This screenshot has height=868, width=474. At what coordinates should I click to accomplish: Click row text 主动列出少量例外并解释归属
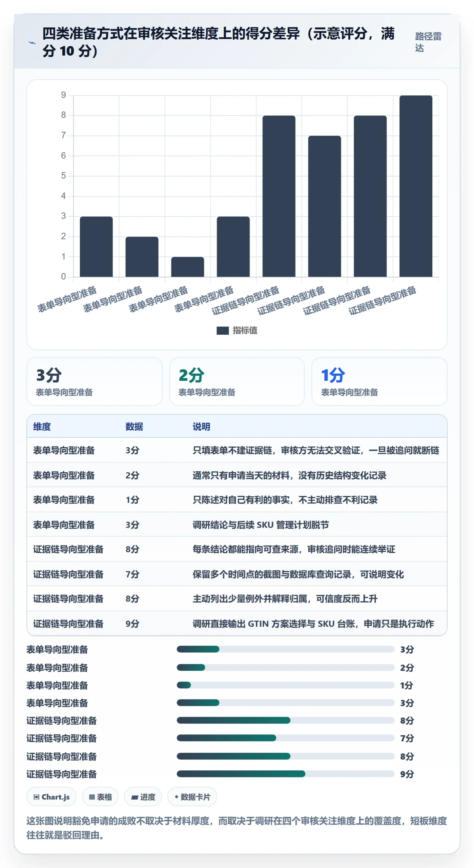tap(250, 599)
